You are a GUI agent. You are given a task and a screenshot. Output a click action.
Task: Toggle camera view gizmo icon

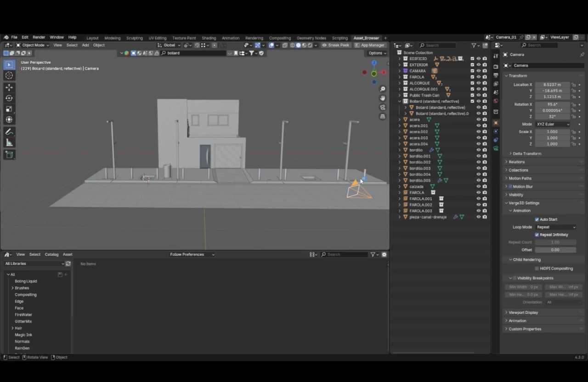click(x=383, y=108)
